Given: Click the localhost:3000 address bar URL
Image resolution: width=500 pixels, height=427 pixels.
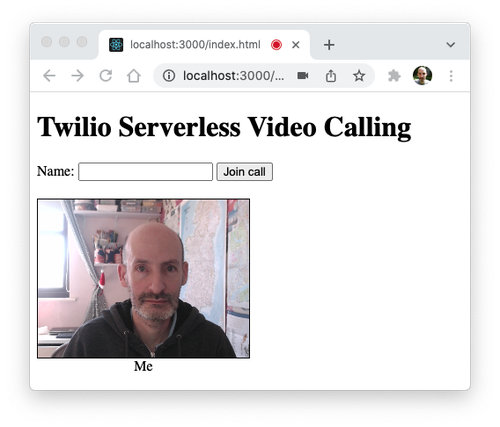Looking at the screenshot, I should tap(233, 76).
